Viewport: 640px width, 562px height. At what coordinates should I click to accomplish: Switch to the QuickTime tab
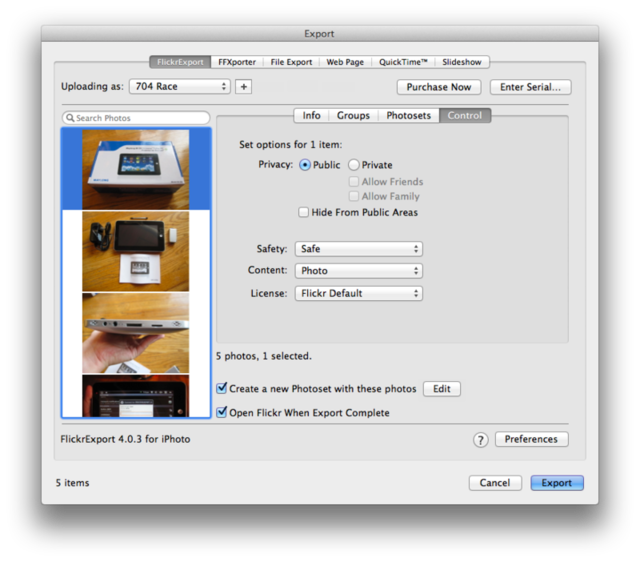point(403,62)
